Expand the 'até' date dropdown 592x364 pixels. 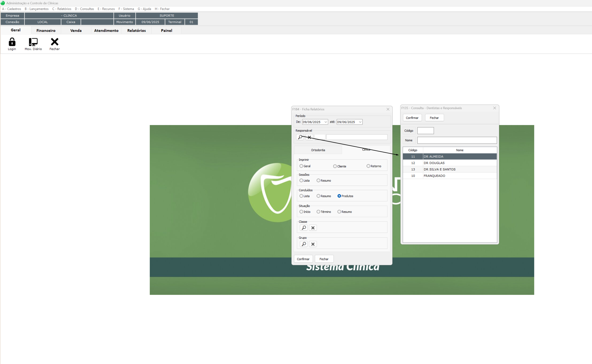[x=360, y=122]
